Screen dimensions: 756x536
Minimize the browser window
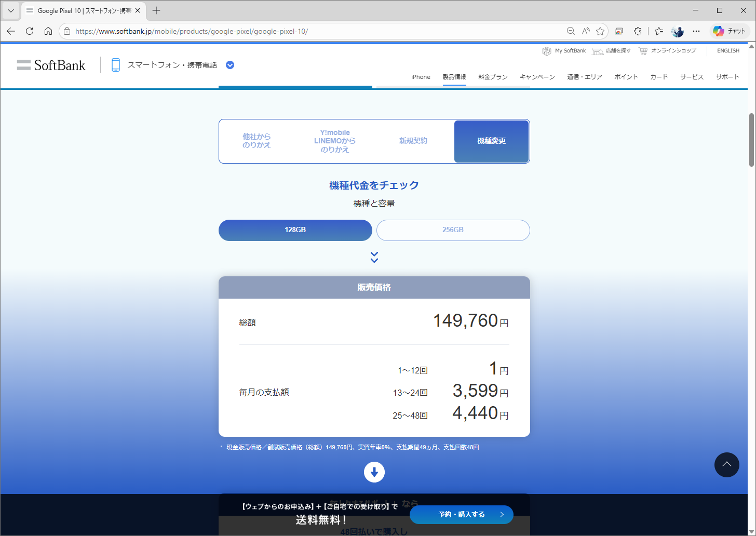coord(696,10)
